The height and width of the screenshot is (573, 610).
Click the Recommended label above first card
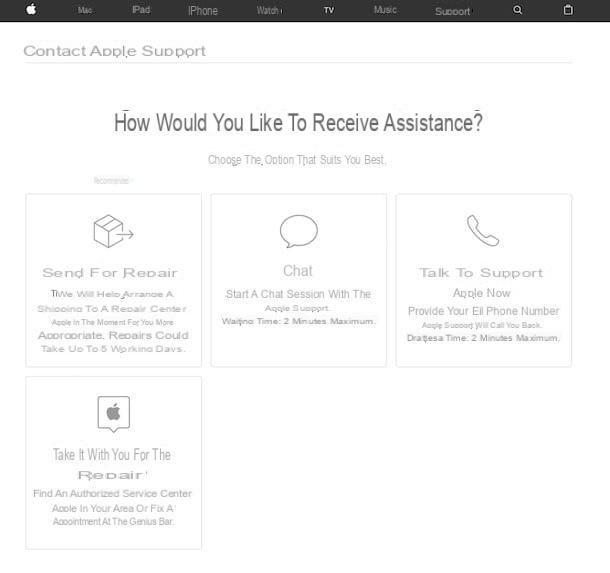(112, 181)
